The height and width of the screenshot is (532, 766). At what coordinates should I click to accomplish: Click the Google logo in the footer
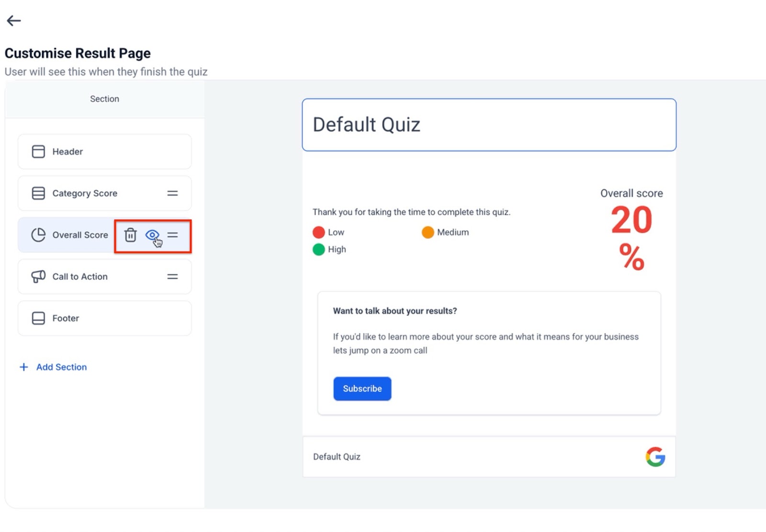pos(655,457)
